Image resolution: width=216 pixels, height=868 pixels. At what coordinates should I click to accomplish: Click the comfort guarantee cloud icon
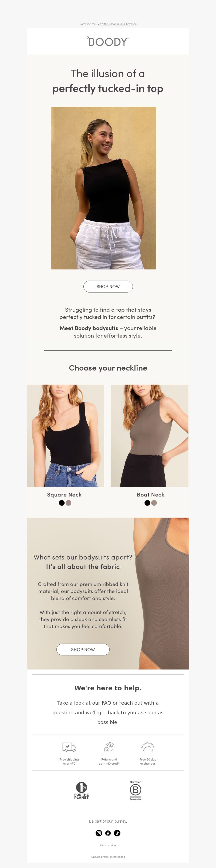(148, 747)
